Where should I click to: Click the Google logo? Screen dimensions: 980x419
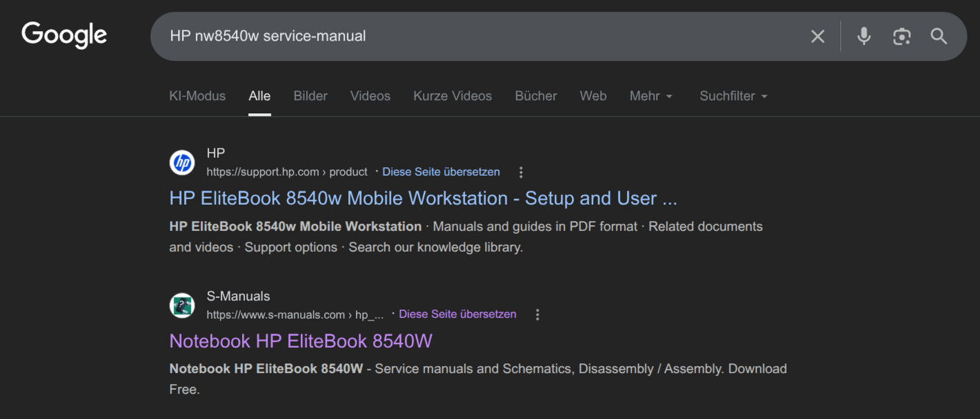click(64, 35)
